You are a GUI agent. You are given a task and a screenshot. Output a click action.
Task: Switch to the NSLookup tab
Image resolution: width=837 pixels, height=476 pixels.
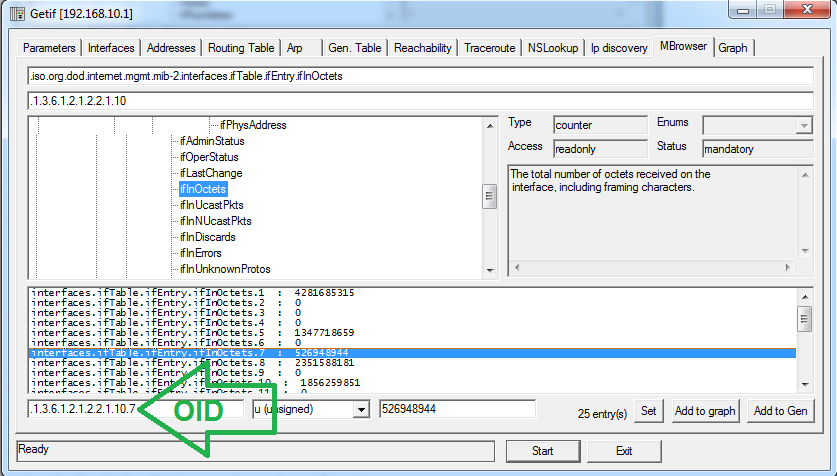coord(553,48)
